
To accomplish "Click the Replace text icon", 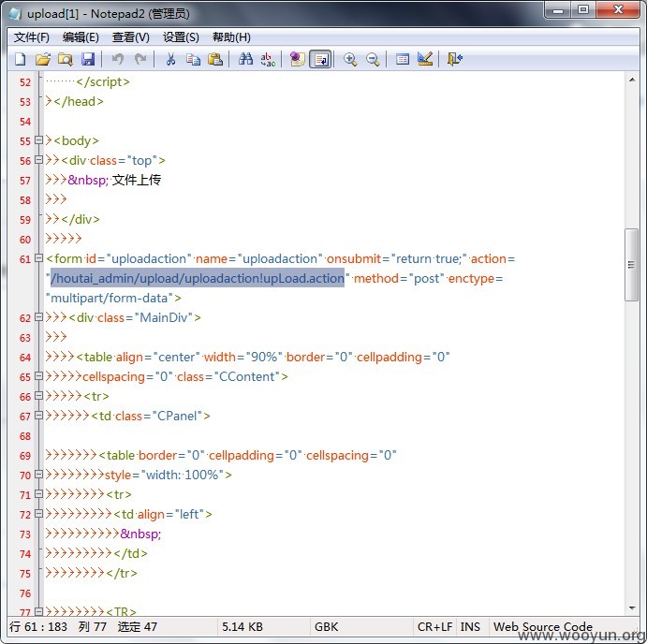I will [x=268, y=59].
